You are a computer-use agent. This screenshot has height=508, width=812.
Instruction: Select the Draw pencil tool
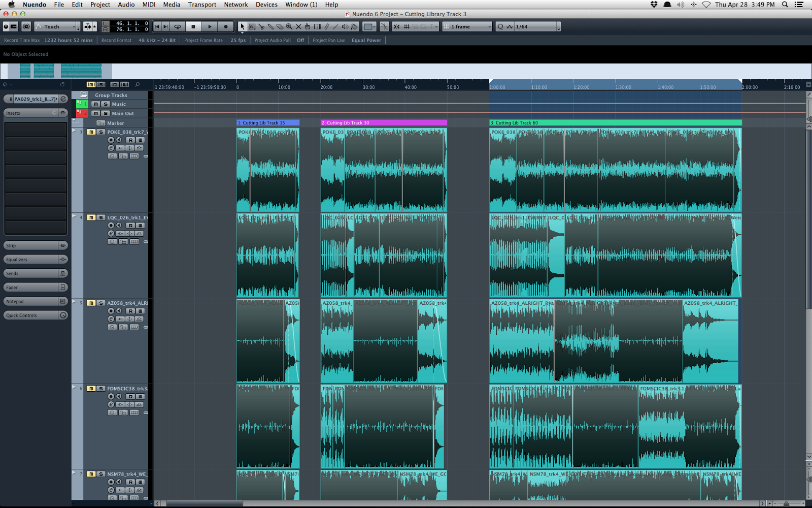point(326,26)
